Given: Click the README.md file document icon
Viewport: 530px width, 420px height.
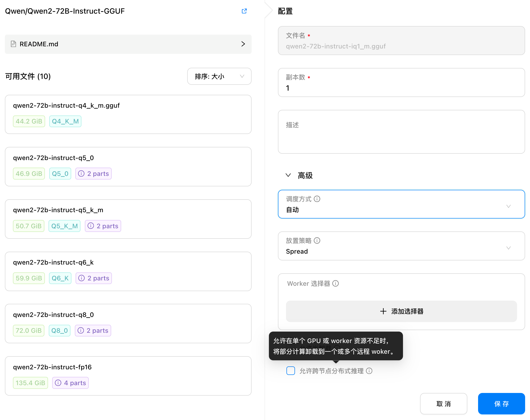Looking at the screenshot, I should coord(13,44).
